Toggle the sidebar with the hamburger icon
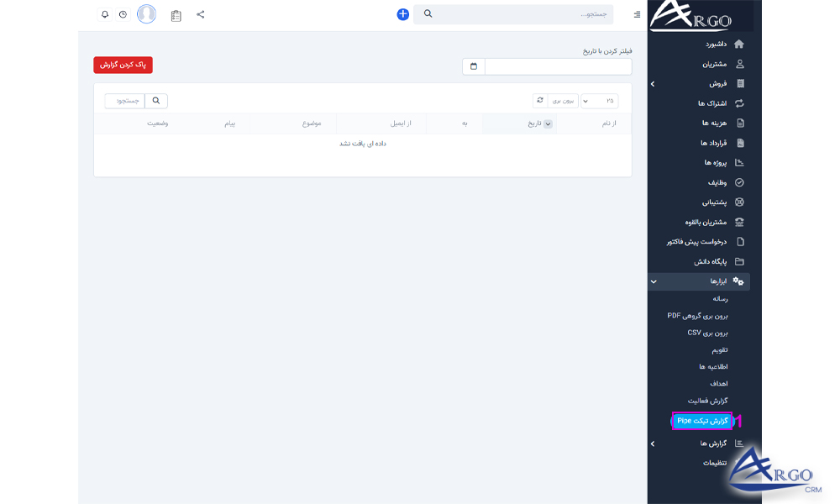840x504 pixels. point(637,14)
